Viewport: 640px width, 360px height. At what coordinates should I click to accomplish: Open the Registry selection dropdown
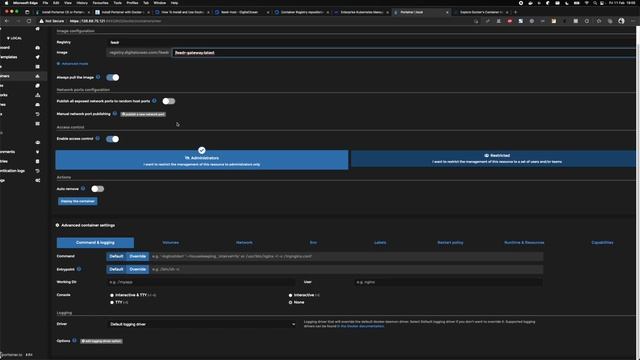click(371, 42)
